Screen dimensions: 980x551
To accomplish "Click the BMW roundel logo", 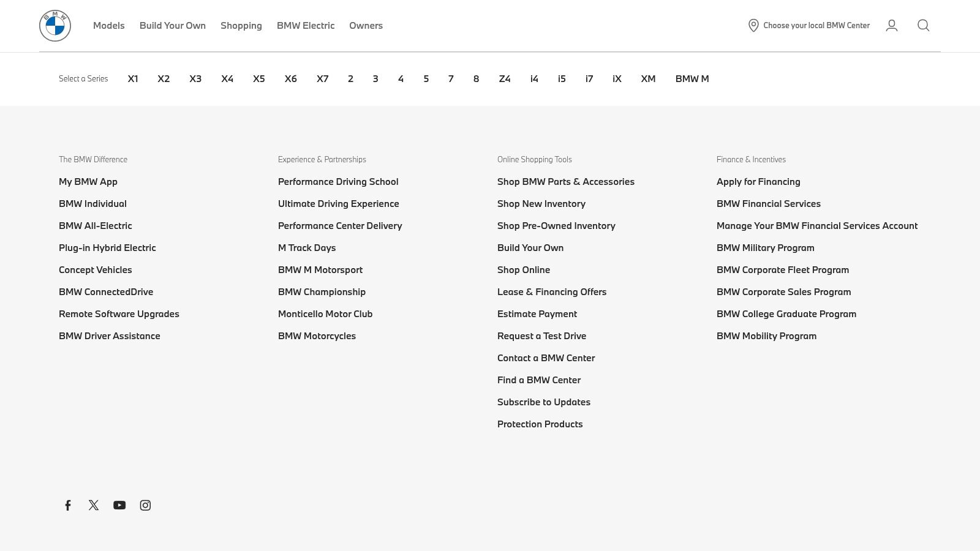I will click(x=55, y=26).
